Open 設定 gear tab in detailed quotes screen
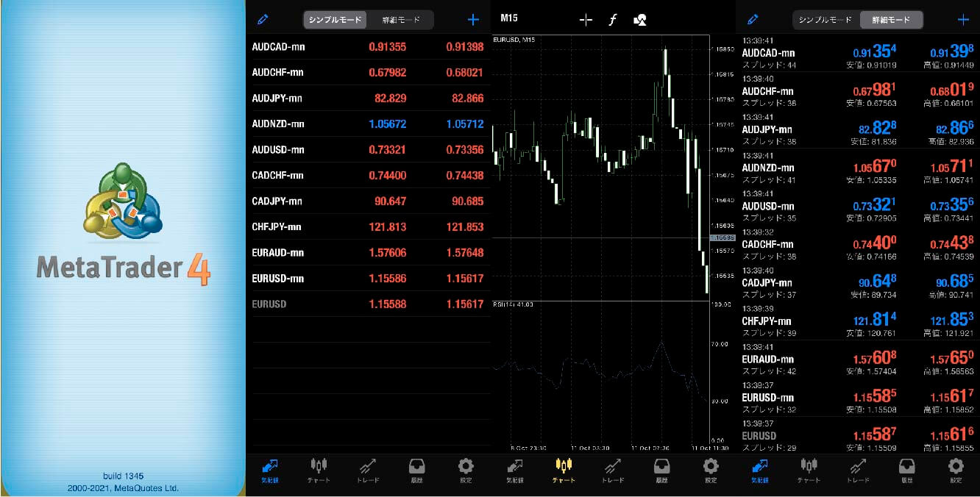980x497 pixels. tap(956, 471)
